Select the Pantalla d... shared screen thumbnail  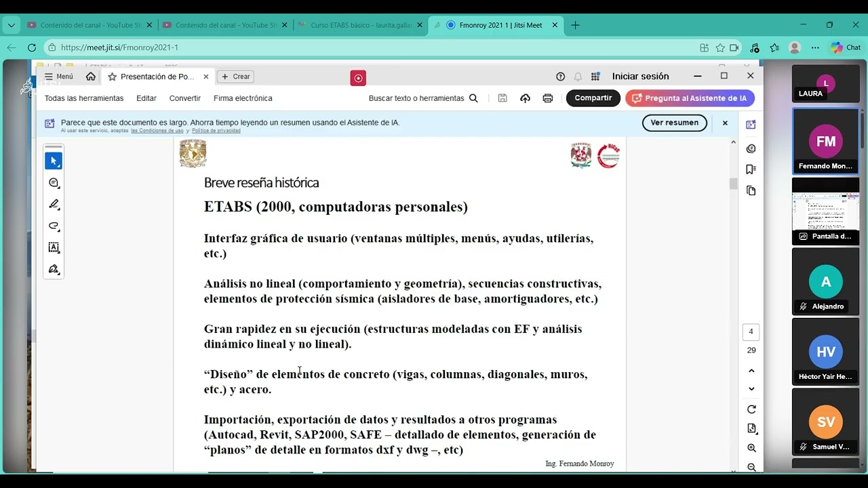[x=825, y=211]
